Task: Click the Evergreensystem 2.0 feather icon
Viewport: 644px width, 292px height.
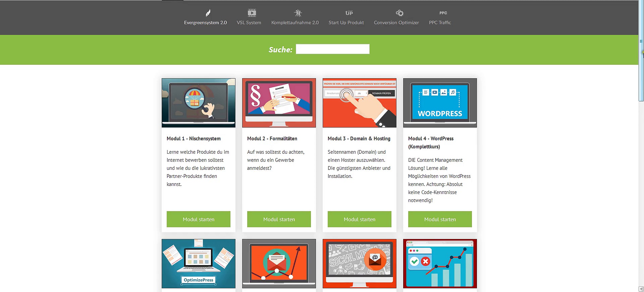Action: click(208, 13)
